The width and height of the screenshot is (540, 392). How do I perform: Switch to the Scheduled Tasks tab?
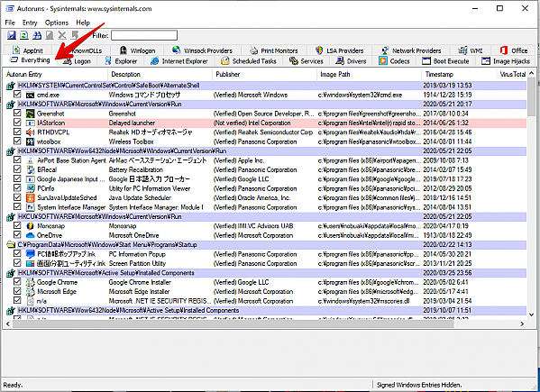[x=250, y=61]
